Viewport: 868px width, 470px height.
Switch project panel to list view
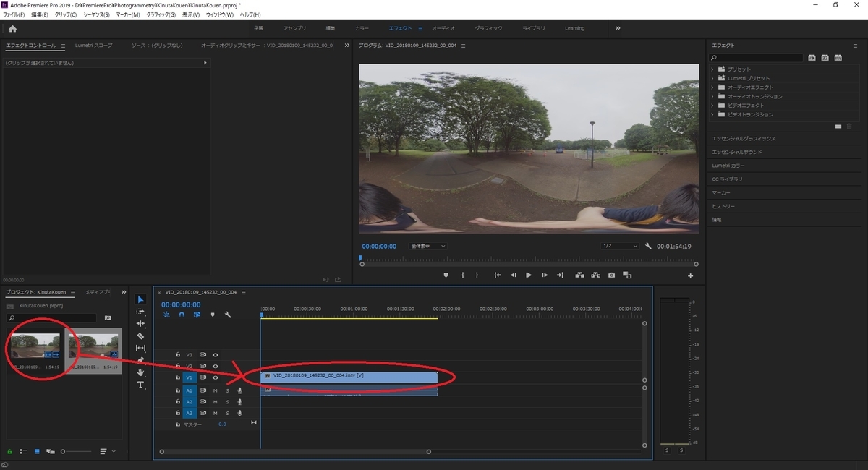(x=22, y=451)
